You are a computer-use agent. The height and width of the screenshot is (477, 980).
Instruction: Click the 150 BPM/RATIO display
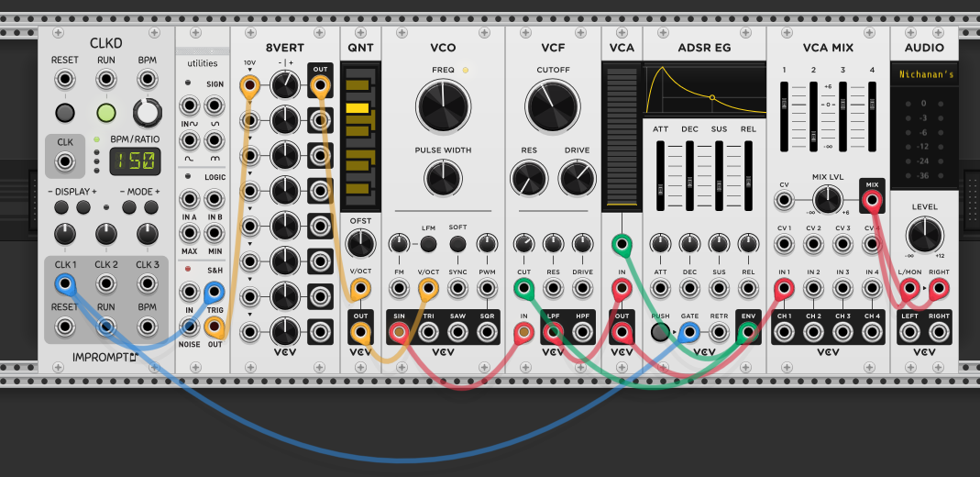click(x=135, y=161)
